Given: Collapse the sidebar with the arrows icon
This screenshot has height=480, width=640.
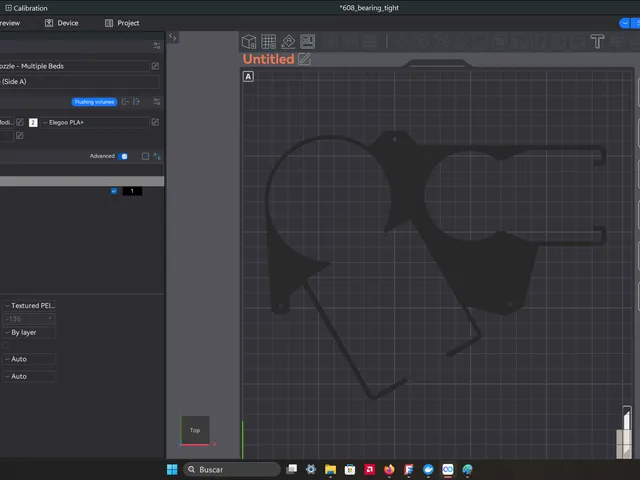Looking at the screenshot, I should tap(173, 38).
